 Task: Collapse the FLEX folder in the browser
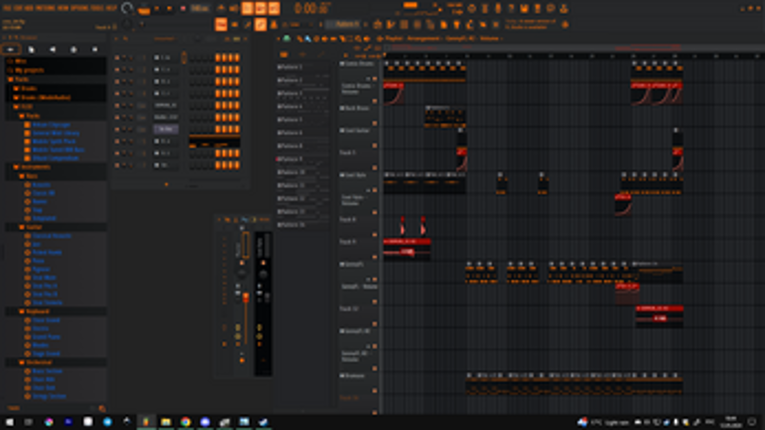point(27,106)
